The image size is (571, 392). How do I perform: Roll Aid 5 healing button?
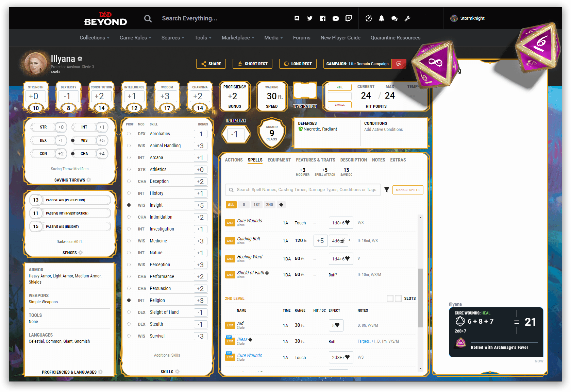[x=336, y=325]
